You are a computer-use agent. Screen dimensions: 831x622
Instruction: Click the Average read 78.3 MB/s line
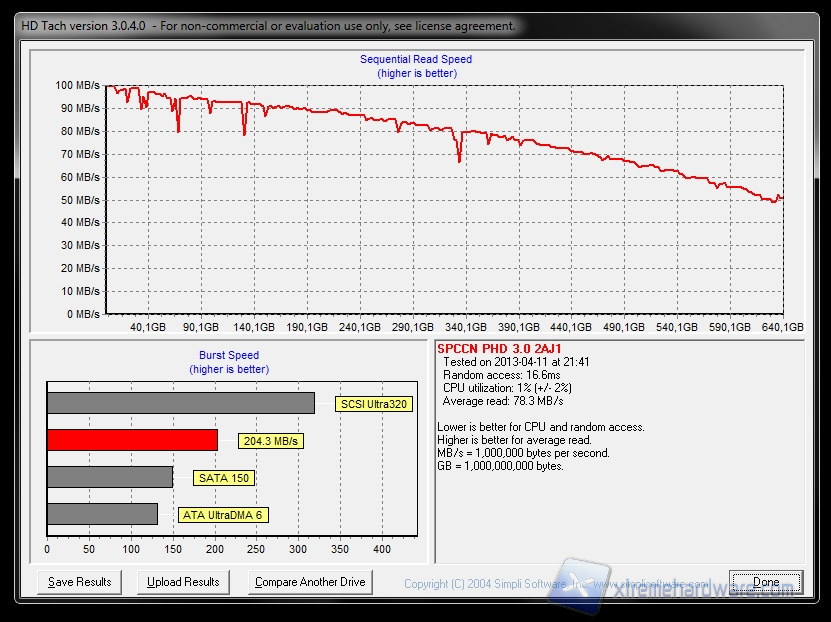pos(503,401)
